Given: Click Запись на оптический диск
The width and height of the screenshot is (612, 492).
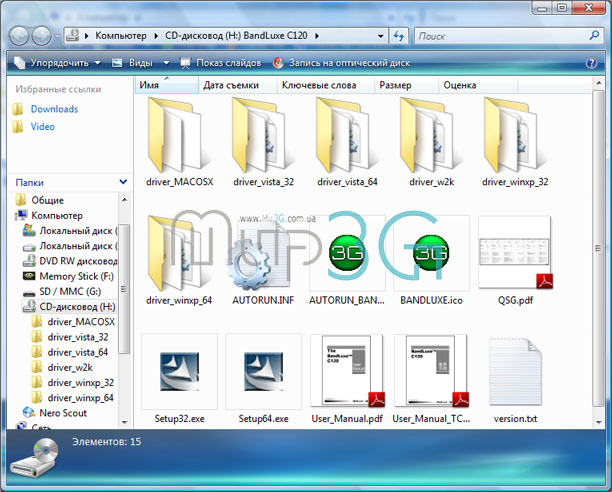Looking at the screenshot, I should 342,63.
